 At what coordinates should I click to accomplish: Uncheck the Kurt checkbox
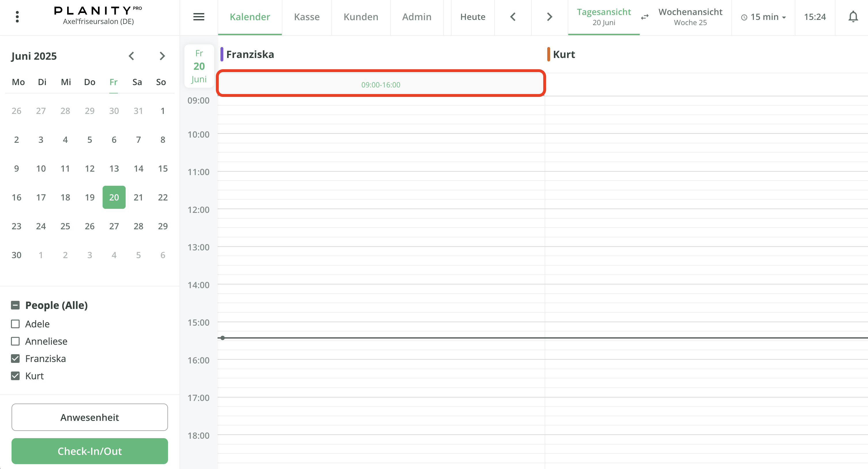16,376
